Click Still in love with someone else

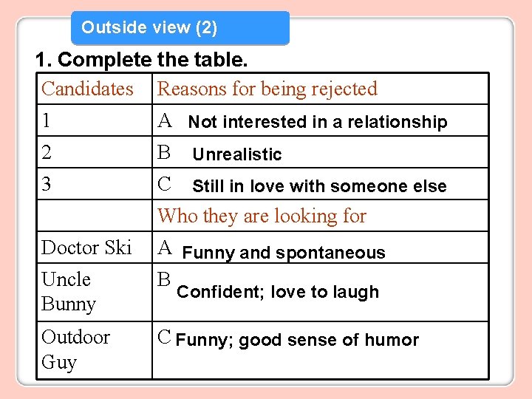319,186
